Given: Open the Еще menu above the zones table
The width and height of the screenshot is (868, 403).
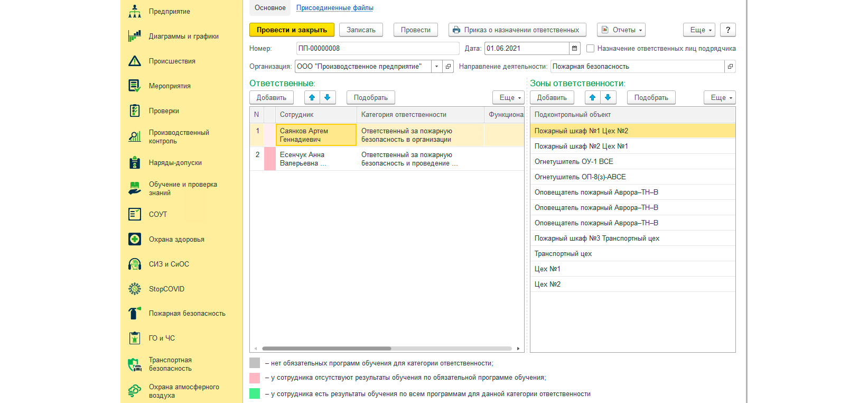Looking at the screenshot, I should click(x=720, y=98).
